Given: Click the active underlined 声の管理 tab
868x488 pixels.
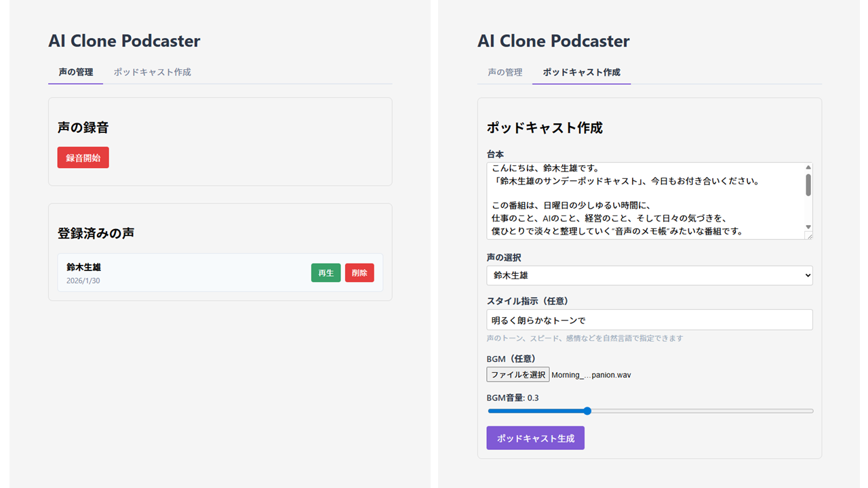Looking at the screenshot, I should [75, 72].
